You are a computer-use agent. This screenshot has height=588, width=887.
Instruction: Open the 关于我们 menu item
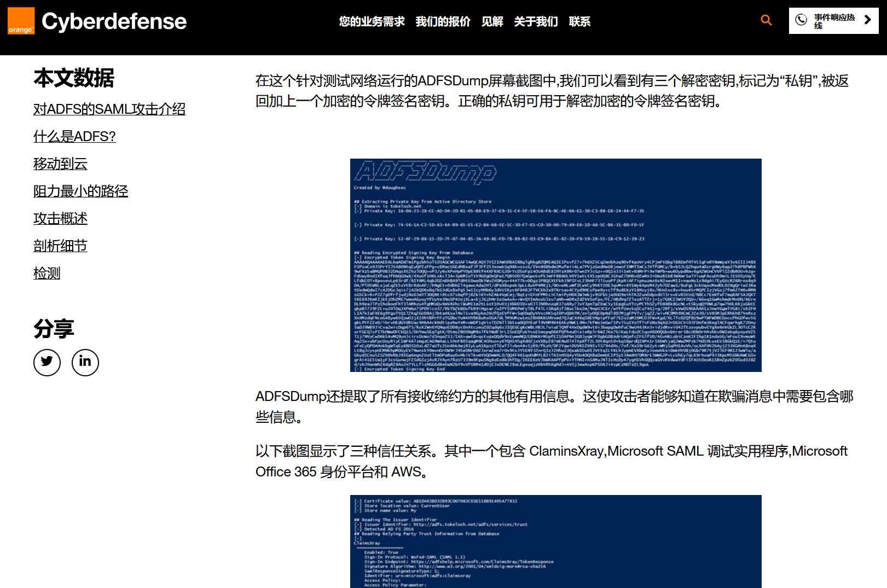(x=536, y=21)
